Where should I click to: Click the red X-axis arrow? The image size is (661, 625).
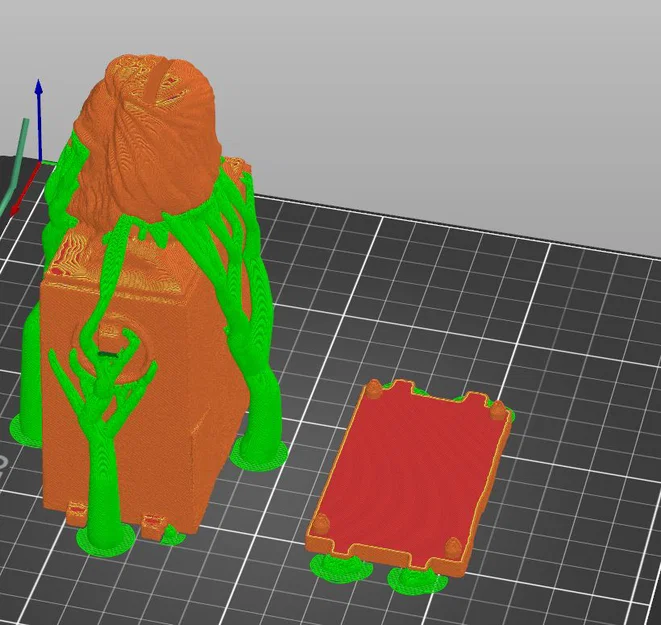point(24,190)
